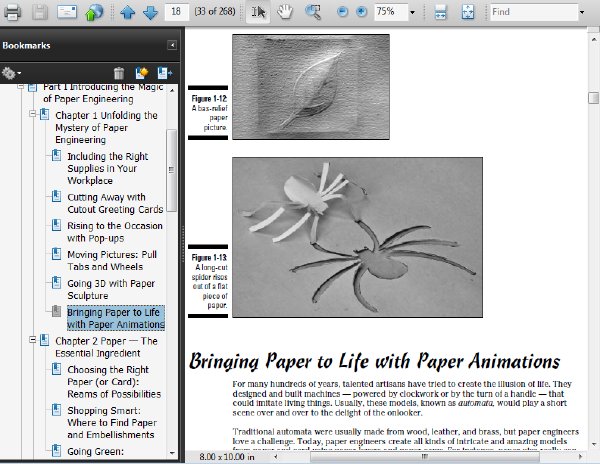600x464 pixels.
Task: Click the horizontal scroll left arrow
Action: [276, 456]
